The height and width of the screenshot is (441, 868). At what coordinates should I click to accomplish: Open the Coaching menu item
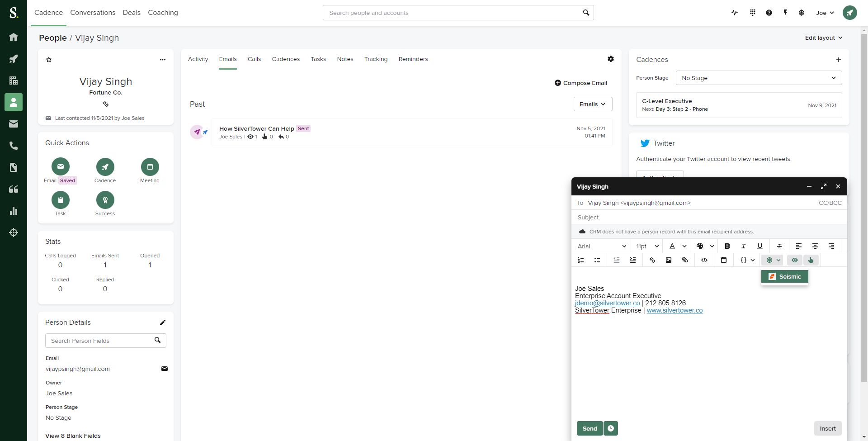point(163,13)
